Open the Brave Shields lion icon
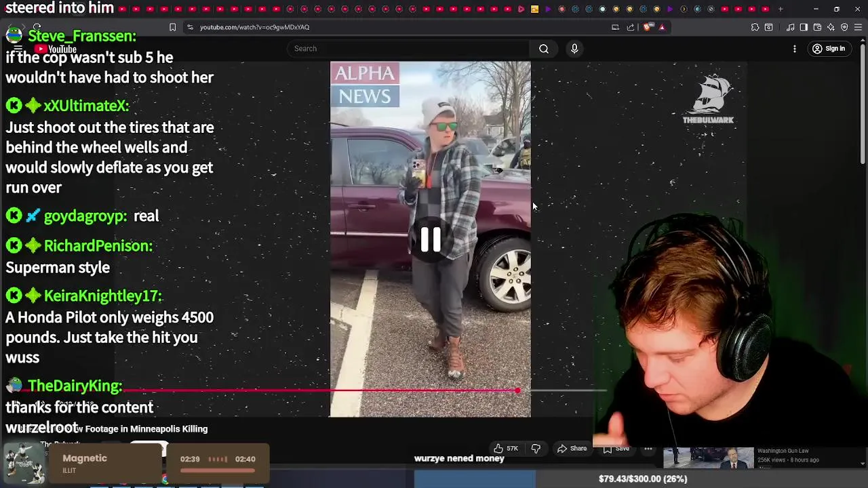Image resolution: width=868 pixels, height=488 pixels. (x=648, y=27)
